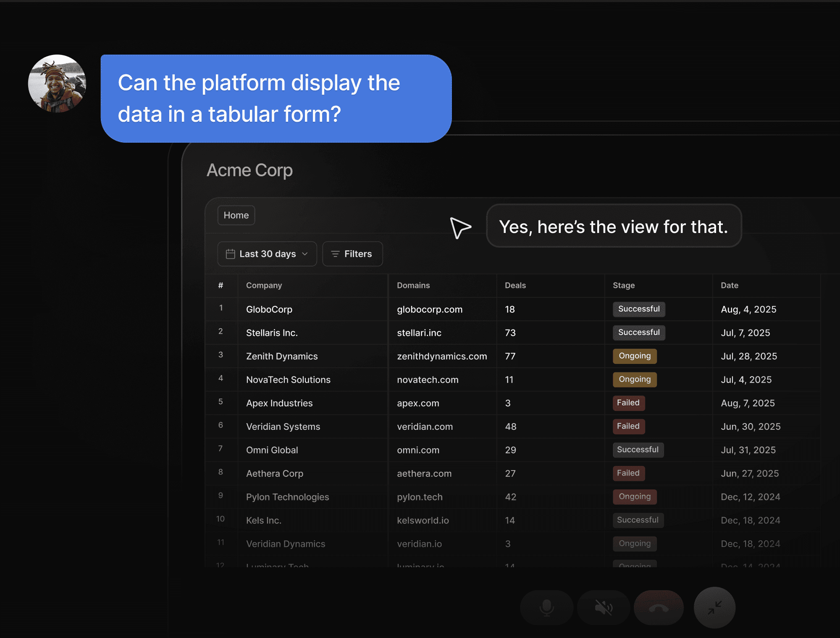
Task: Toggle the muted speaker icon
Action: [604, 607]
